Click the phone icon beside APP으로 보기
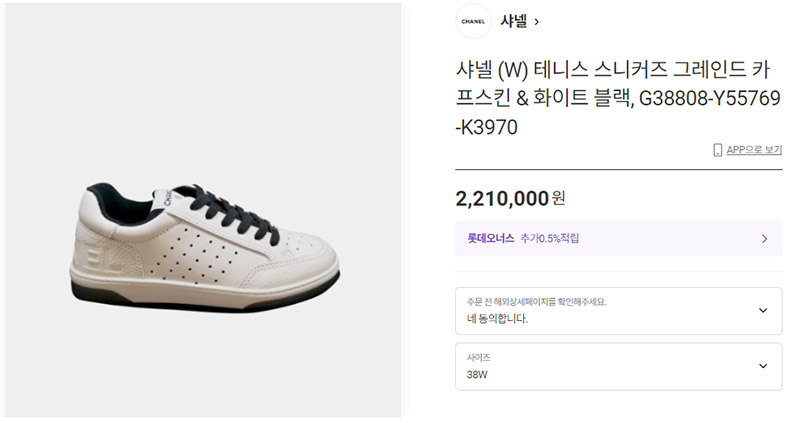Image resolution: width=800 pixels, height=423 pixels. pos(717,150)
